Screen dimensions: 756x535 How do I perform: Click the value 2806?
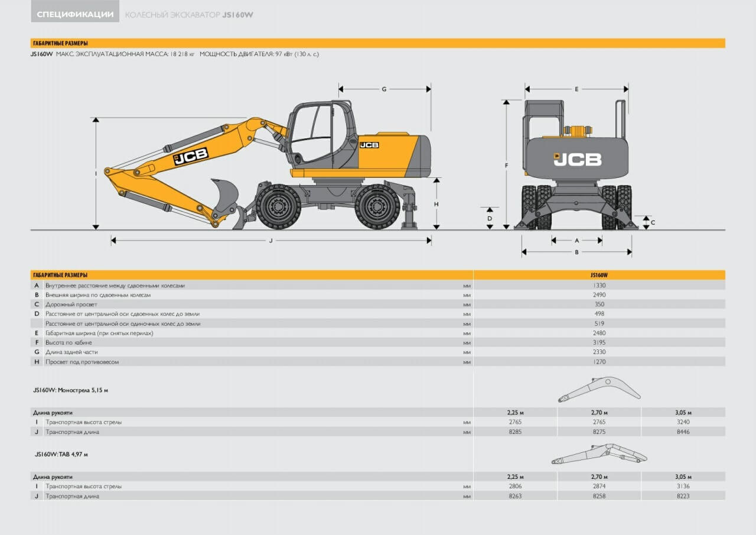[x=515, y=487]
